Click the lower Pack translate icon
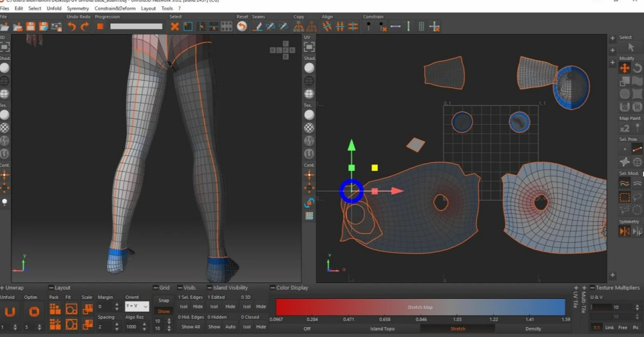 (x=55, y=324)
